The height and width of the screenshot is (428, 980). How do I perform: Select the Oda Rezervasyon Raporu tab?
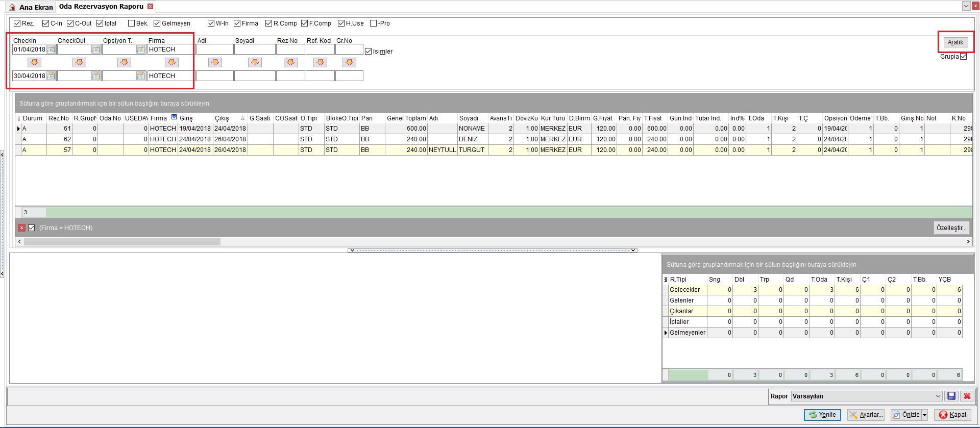tap(101, 7)
